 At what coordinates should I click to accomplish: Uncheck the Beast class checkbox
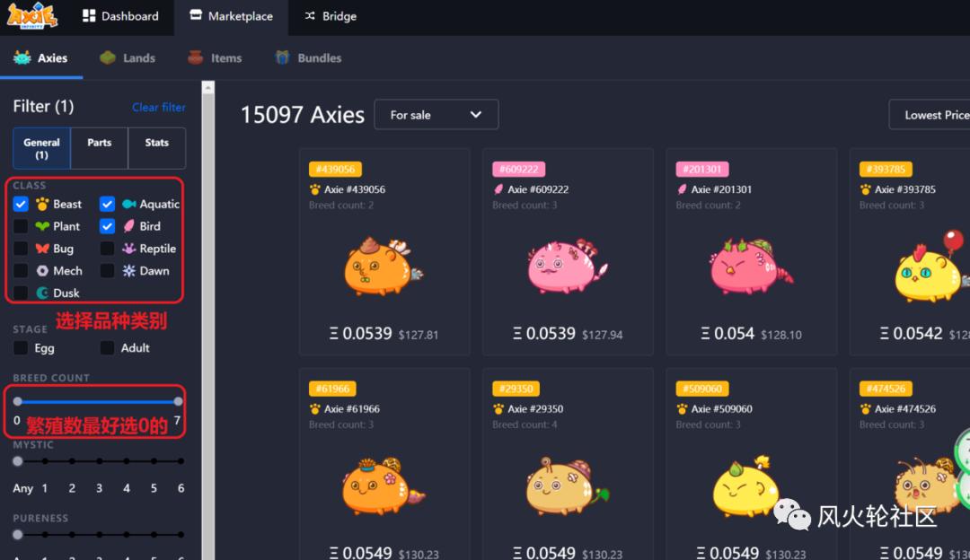click(21, 204)
